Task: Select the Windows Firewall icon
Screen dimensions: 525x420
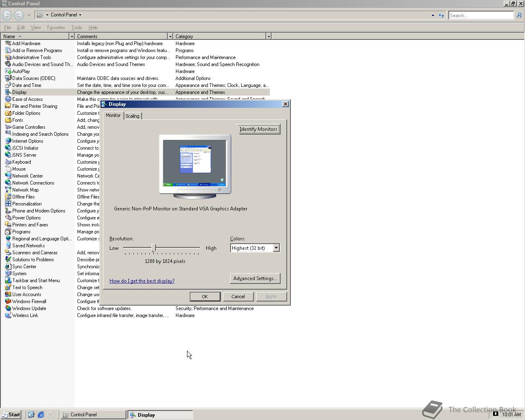Action: click(x=8, y=301)
